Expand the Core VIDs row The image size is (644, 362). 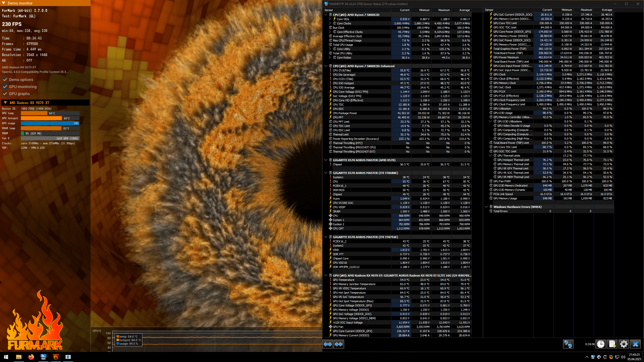(x=330, y=19)
